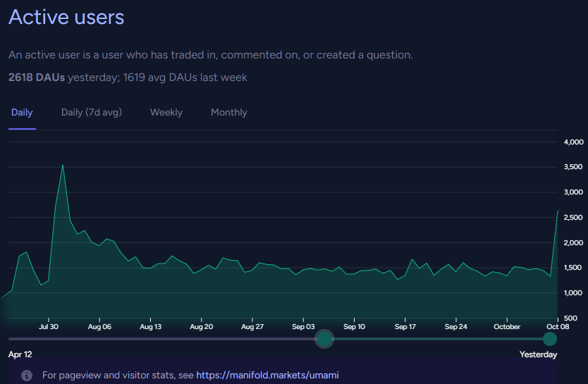Click the 'Aug 06' axis label
This screenshot has height=384, width=588.
click(99, 327)
